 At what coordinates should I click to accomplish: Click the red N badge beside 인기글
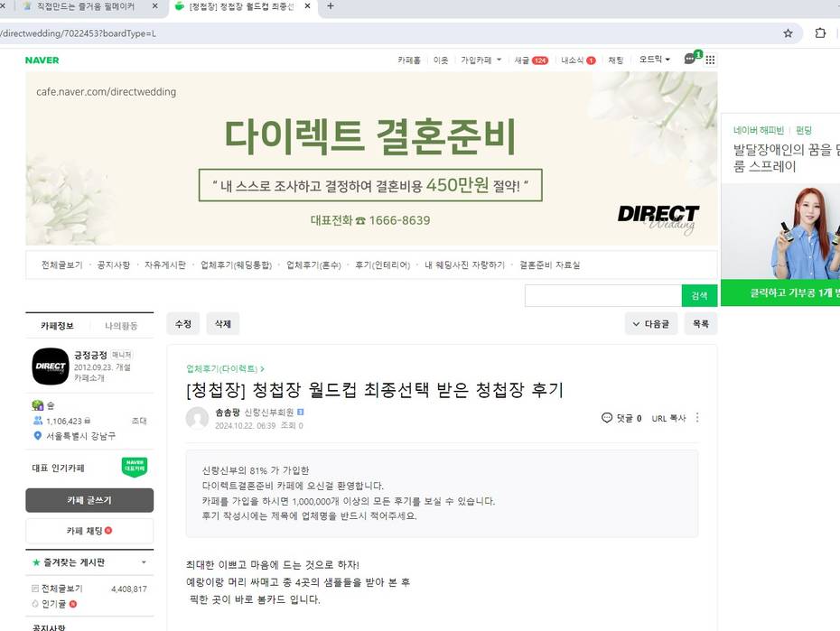pyautogui.click(x=73, y=604)
